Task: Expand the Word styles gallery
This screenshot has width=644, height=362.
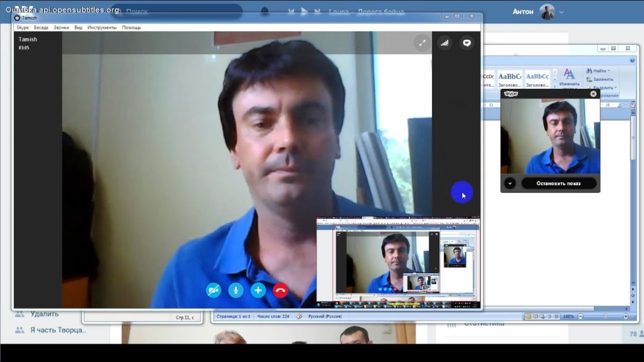Action: click(555, 86)
